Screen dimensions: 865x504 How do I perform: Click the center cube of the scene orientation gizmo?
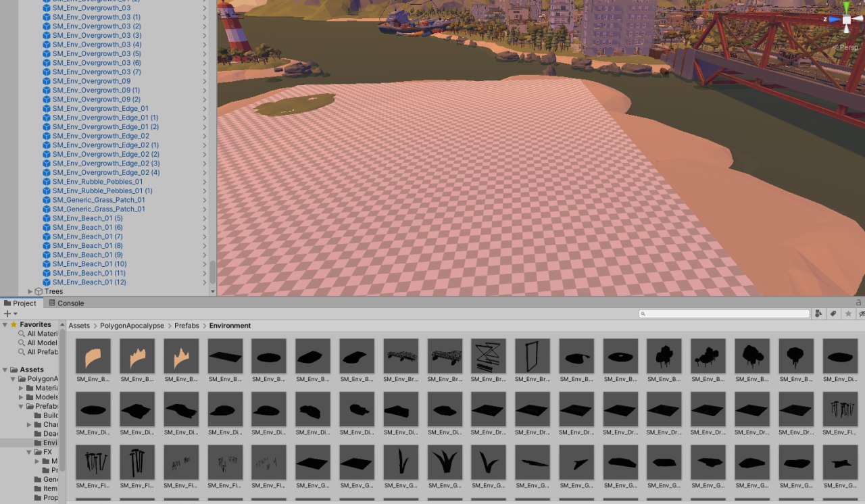pyautogui.click(x=847, y=20)
